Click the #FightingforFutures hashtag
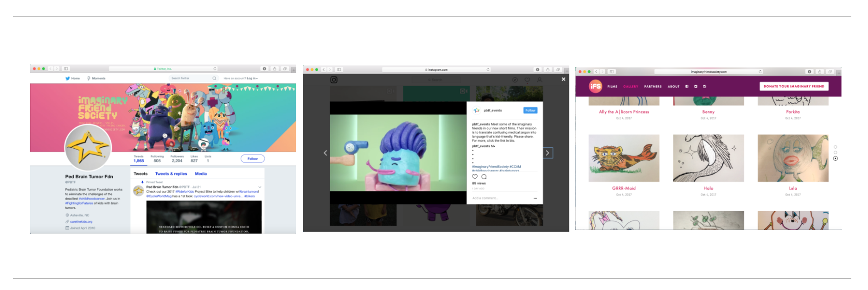 click(79, 203)
